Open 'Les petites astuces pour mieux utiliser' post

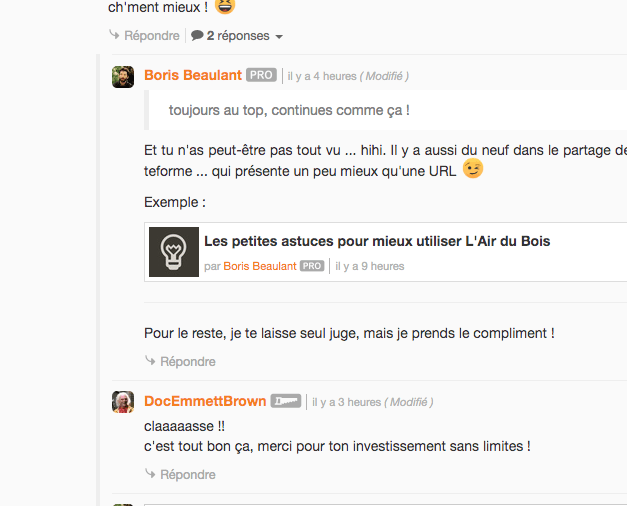(x=377, y=241)
